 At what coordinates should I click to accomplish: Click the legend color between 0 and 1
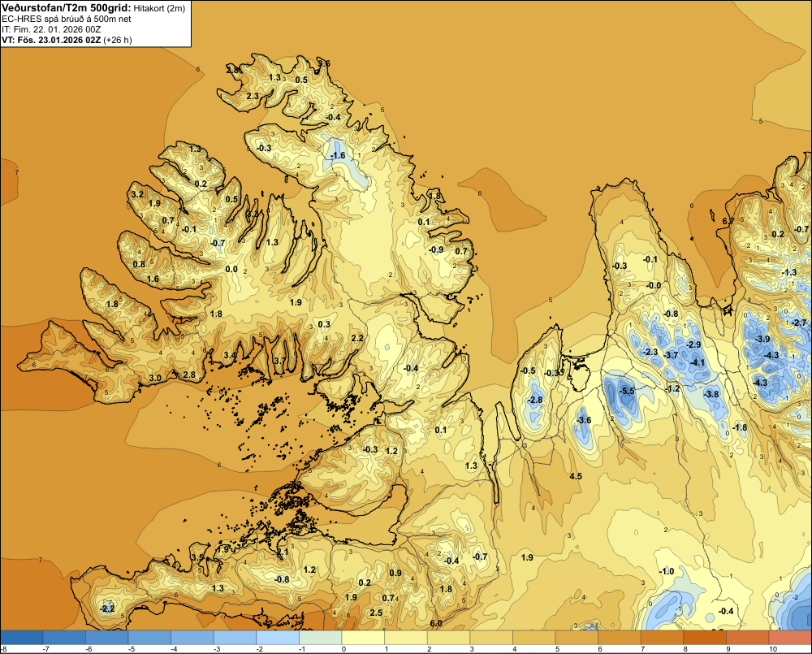[363, 637]
